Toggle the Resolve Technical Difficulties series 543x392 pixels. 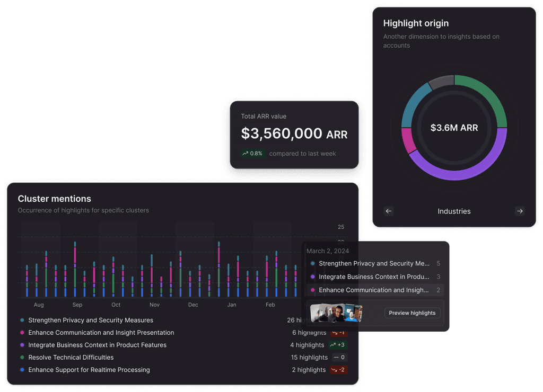(71, 357)
